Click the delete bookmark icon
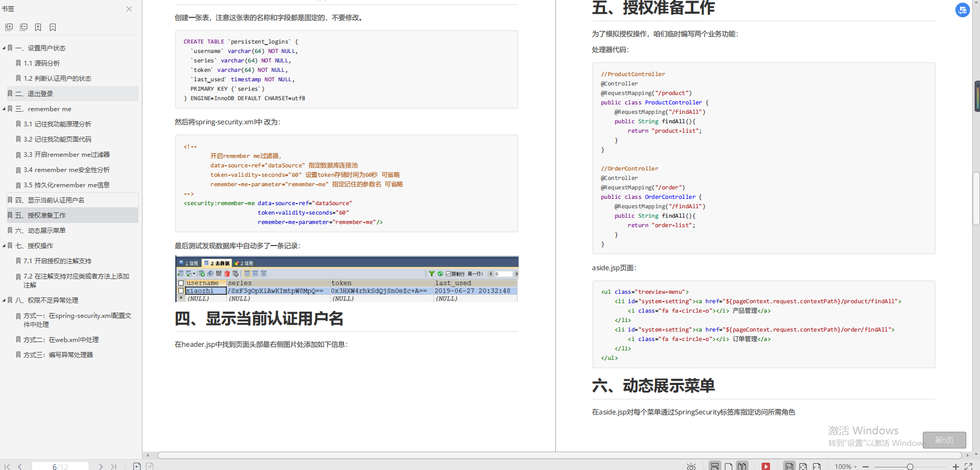Viewport: 980px width, 470px height. point(53,27)
